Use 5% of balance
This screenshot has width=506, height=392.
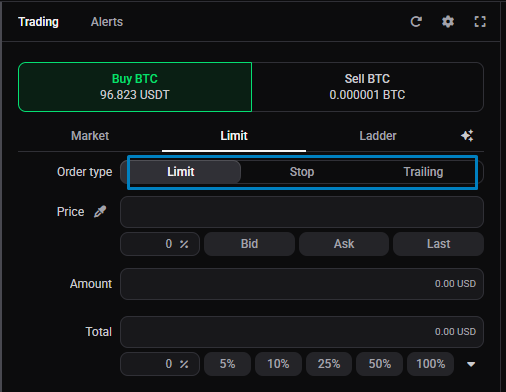pyautogui.click(x=227, y=364)
